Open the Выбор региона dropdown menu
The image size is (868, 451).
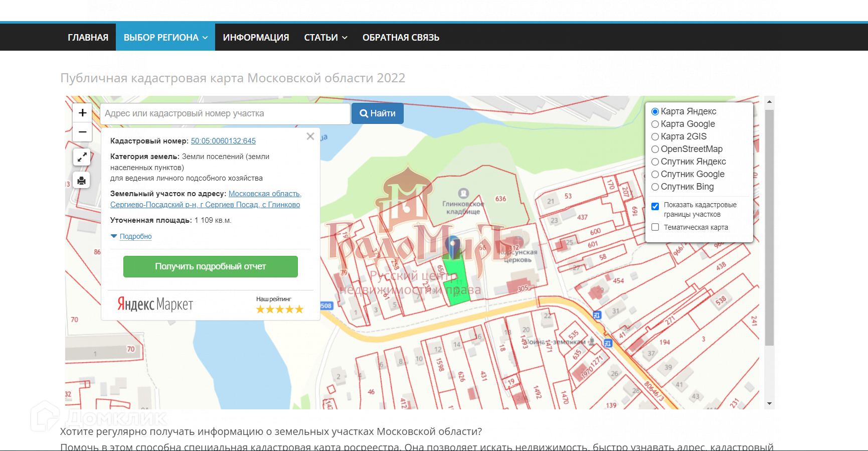165,38
